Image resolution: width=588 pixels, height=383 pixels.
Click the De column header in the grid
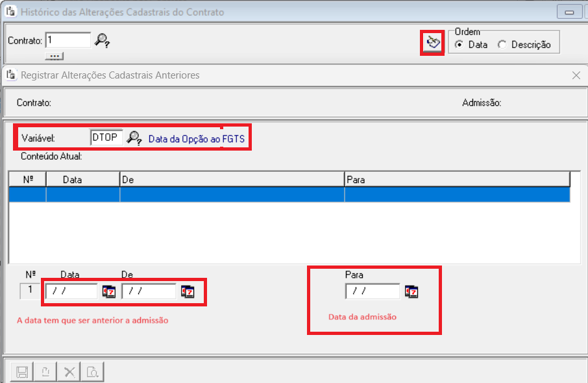click(232, 179)
